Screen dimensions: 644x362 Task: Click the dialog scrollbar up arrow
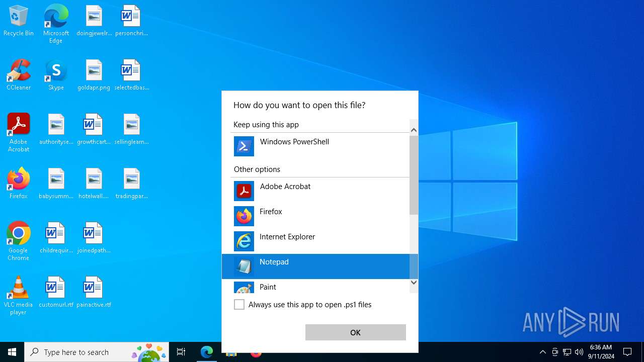click(x=414, y=130)
